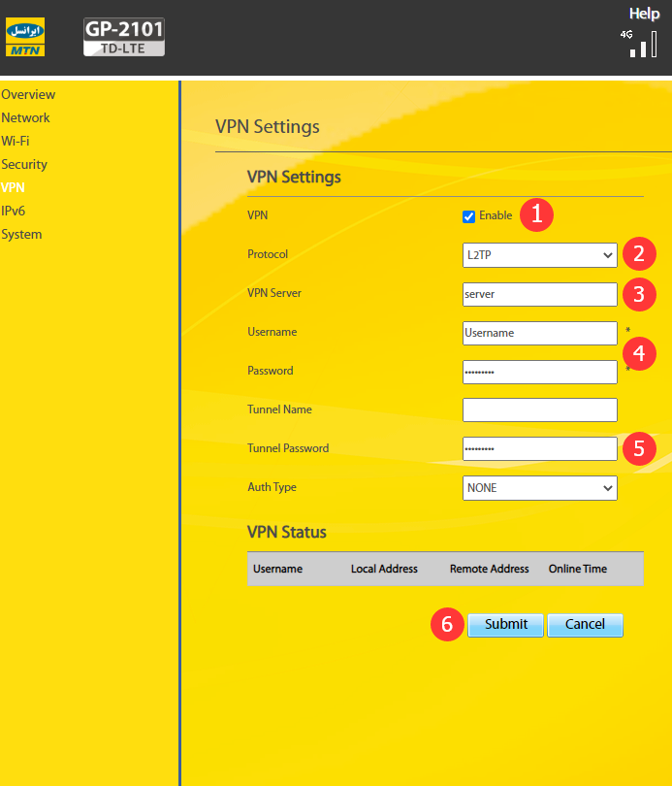The image size is (672, 786).
Task: Click the GP-2101 TD-LTE model badge
Action: pyautogui.click(x=124, y=37)
